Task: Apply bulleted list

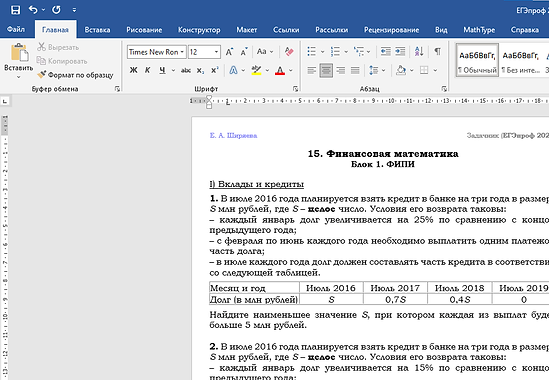Action: 312,52
